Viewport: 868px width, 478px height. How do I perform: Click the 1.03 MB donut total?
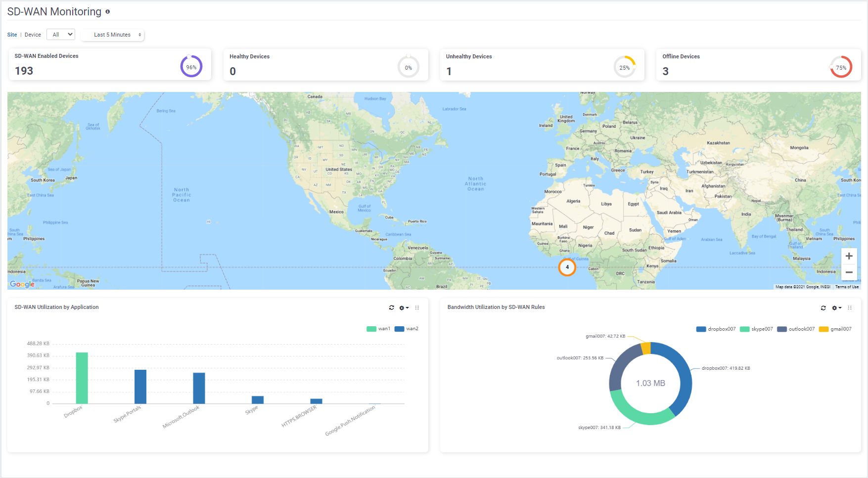(x=650, y=383)
